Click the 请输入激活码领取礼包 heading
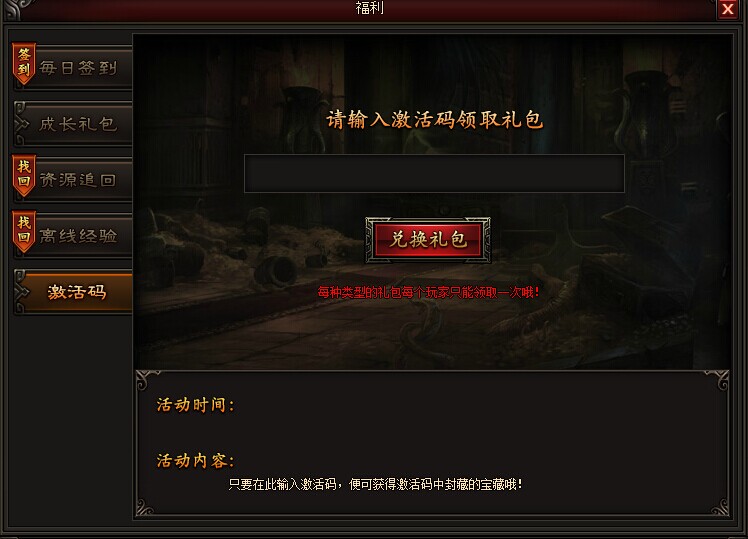This screenshot has width=748, height=539. [435, 119]
